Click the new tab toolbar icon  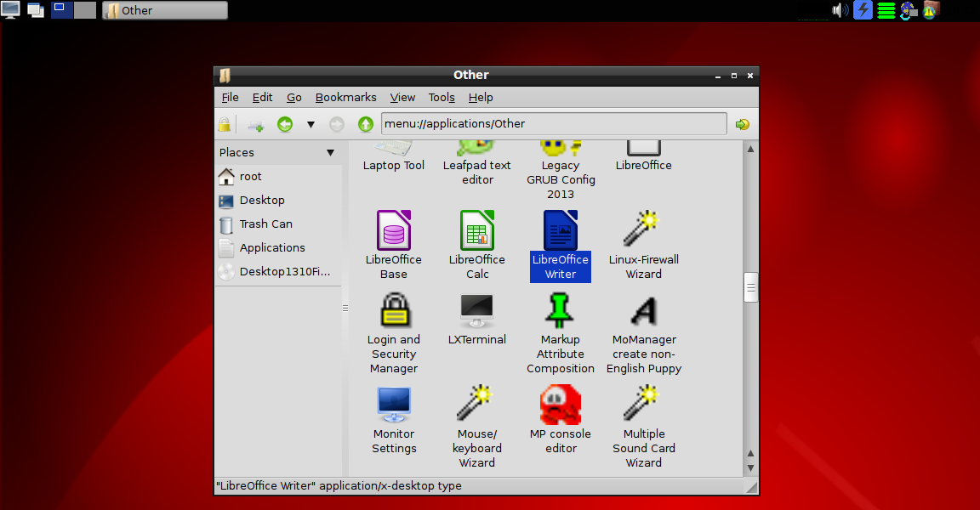pyautogui.click(x=255, y=126)
